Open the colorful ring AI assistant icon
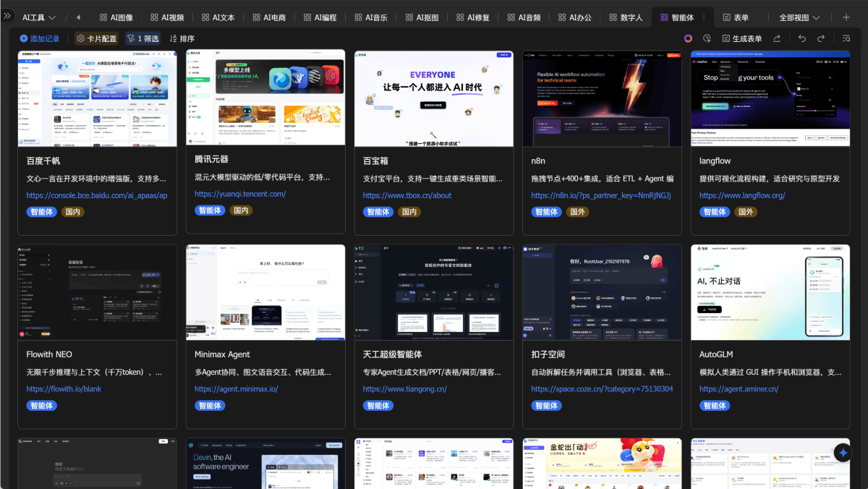The width and height of the screenshot is (868, 489). coord(688,38)
